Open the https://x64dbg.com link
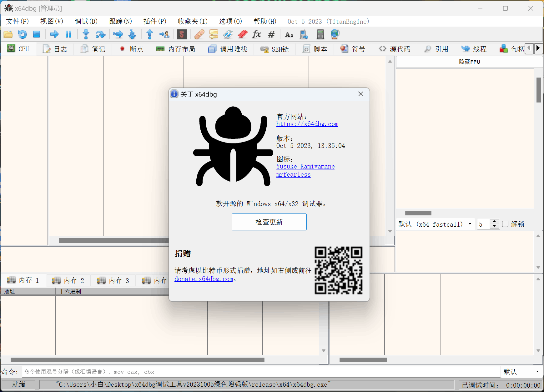Image resolution: width=544 pixels, height=392 pixels. pyautogui.click(x=307, y=124)
